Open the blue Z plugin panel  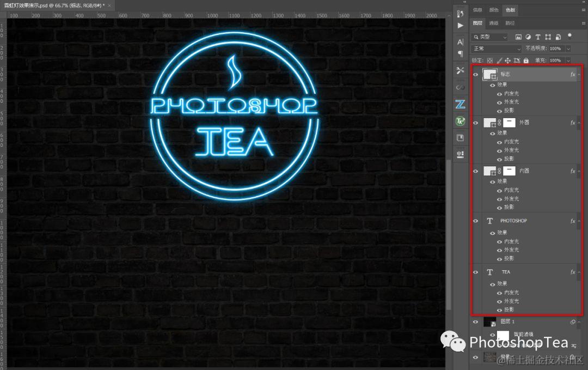coord(461,104)
